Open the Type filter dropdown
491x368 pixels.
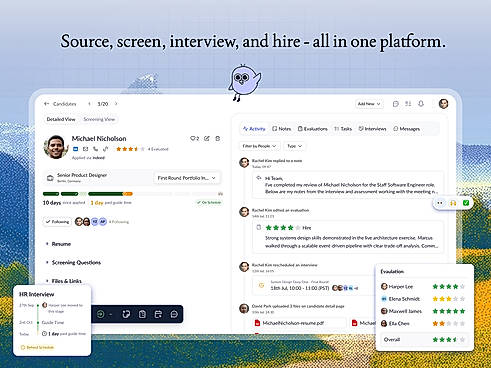point(294,146)
